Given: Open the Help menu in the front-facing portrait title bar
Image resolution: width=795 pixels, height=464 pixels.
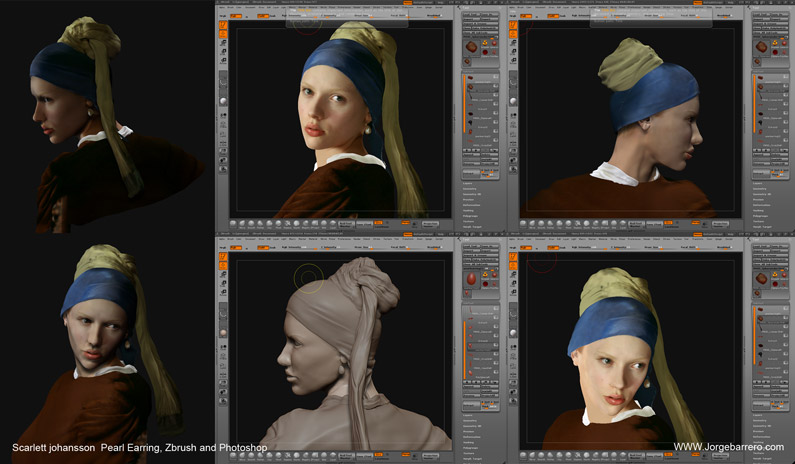Looking at the screenshot, I should 441,3.
